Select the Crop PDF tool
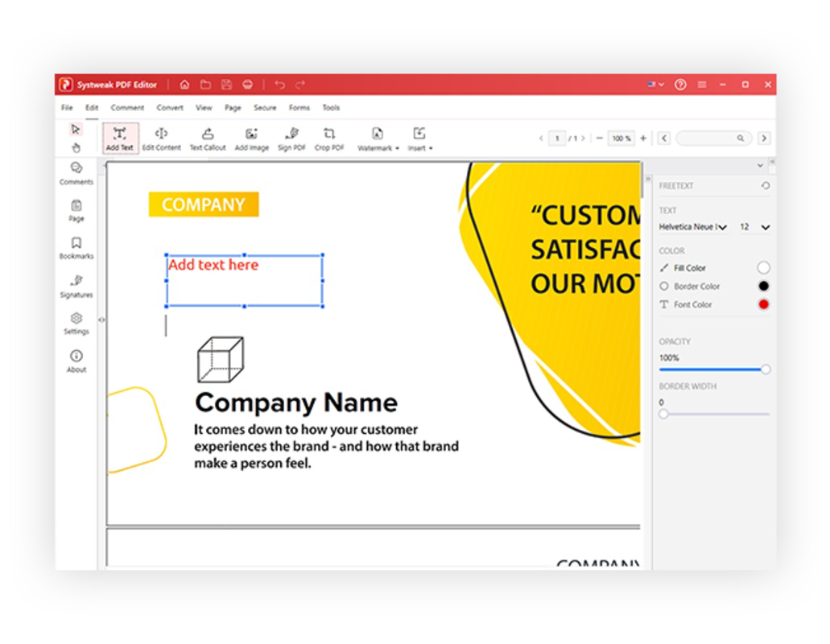Image resolution: width=830 pixels, height=644 pixels. click(328, 138)
